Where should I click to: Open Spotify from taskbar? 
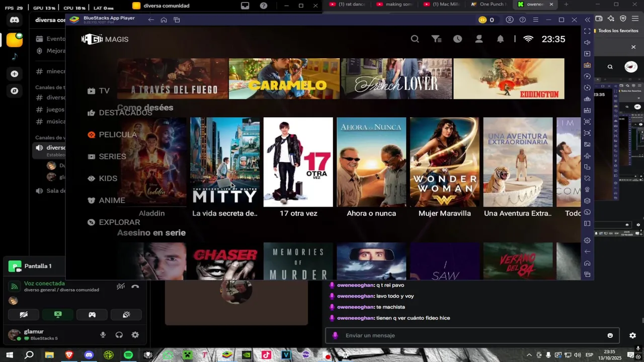click(128, 355)
